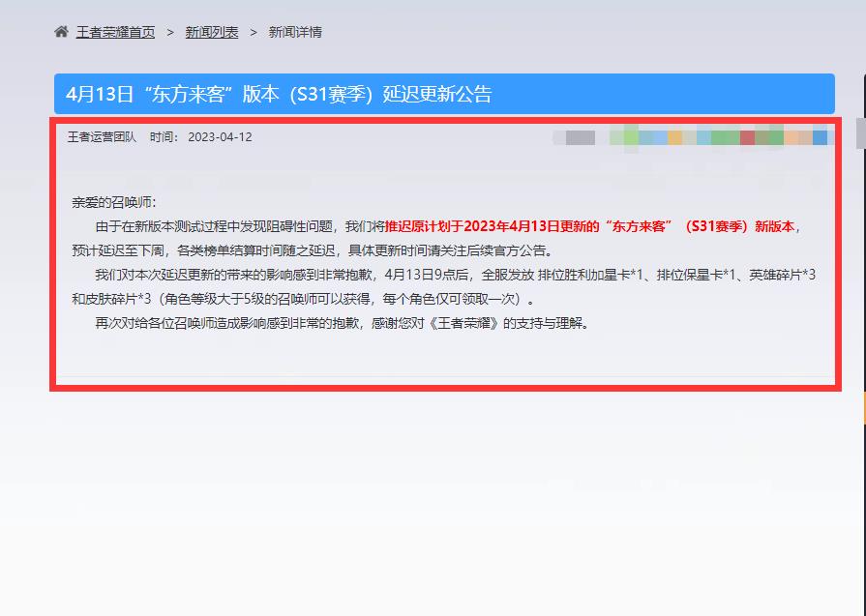
Task: Click the home icon in the breadcrumb
Action: [62, 31]
